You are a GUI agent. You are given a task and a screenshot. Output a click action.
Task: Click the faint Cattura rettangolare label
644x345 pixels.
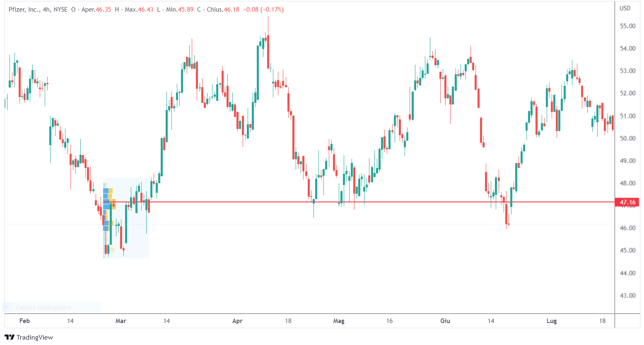click(x=43, y=307)
